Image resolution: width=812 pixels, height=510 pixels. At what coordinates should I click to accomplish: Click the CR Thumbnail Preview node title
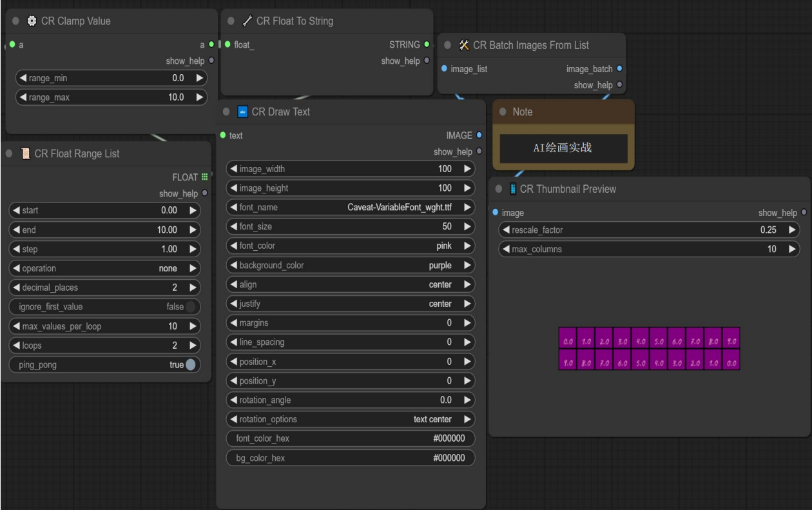[x=568, y=190]
